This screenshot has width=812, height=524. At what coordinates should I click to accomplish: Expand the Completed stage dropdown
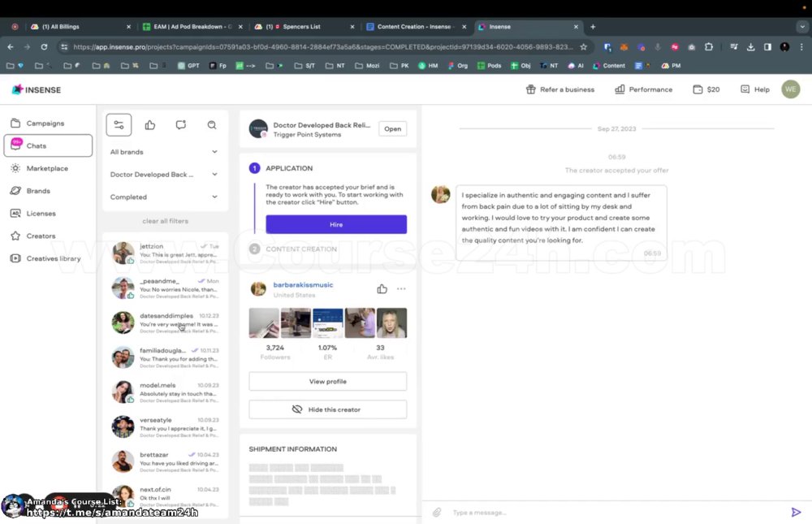pyautogui.click(x=164, y=197)
